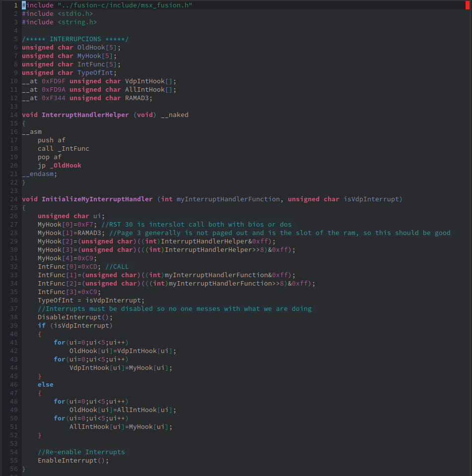The image size is (472, 476).
Task: Click the else keyword
Action: [46, 385]
